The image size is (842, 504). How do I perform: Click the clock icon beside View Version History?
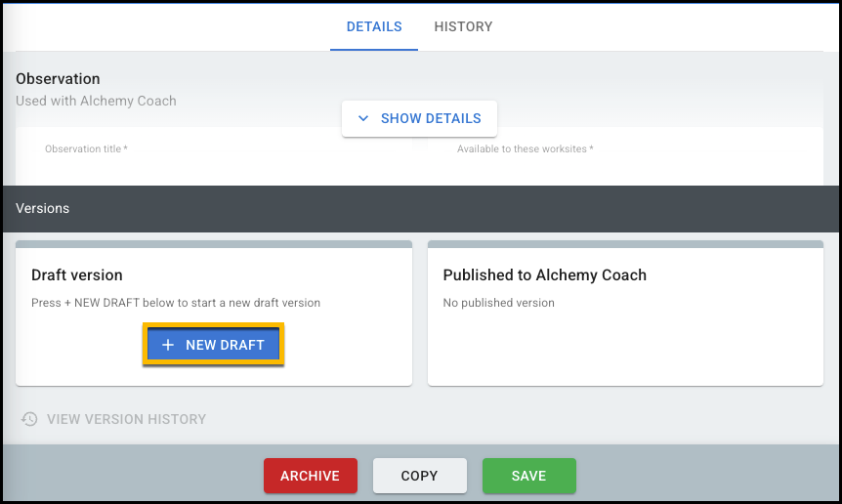pos(30,419)
